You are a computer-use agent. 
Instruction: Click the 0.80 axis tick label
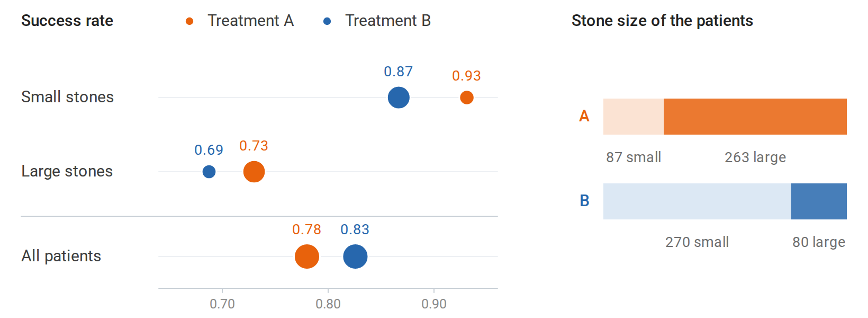(328, 304)
